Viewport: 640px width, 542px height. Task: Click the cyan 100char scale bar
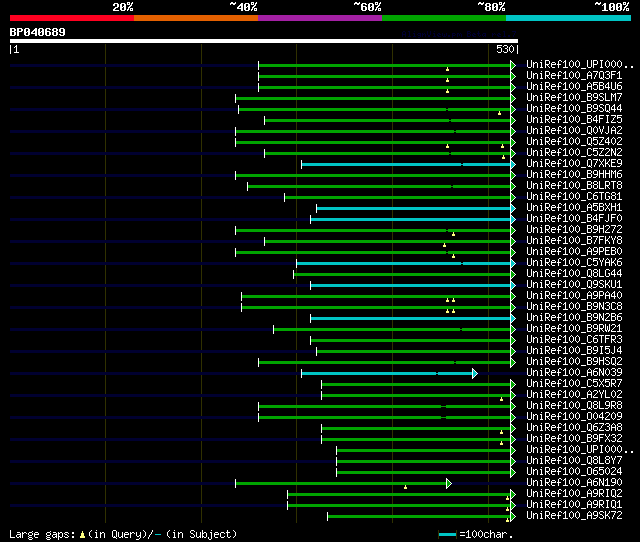(x=447, y=534)
